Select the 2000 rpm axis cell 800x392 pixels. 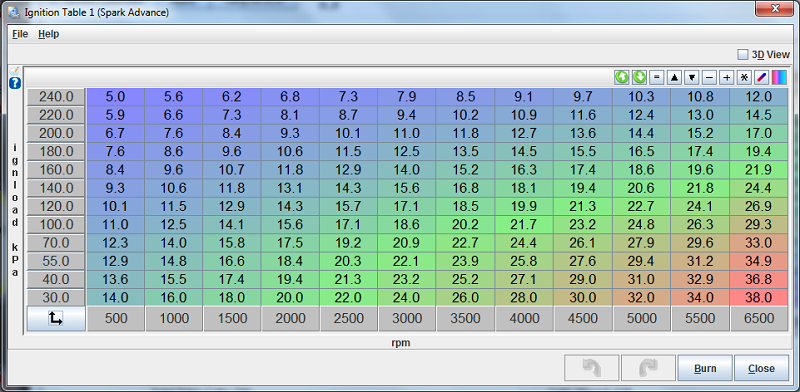coord(291,319)
